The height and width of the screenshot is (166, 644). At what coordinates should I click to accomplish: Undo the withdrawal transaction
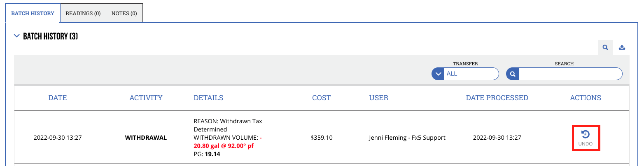pyautogui.click(x=586, y=138)
